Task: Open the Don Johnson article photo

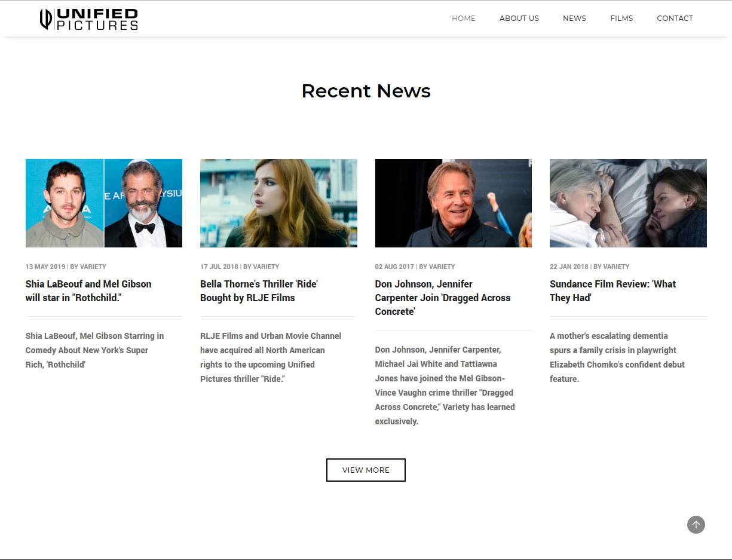Action: (453, 203)
